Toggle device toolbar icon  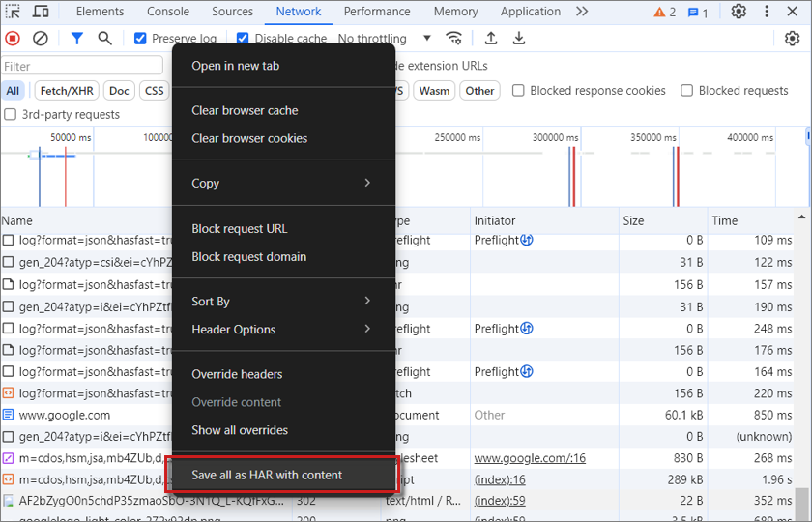pyautogui.click(x=41, y=12)
